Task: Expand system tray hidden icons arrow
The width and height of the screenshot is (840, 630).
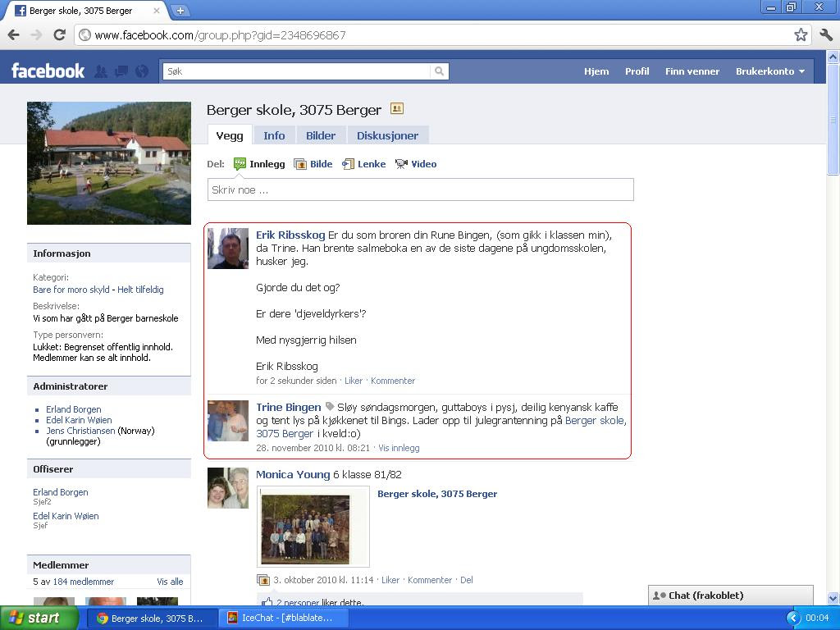Action: (792, 619)
